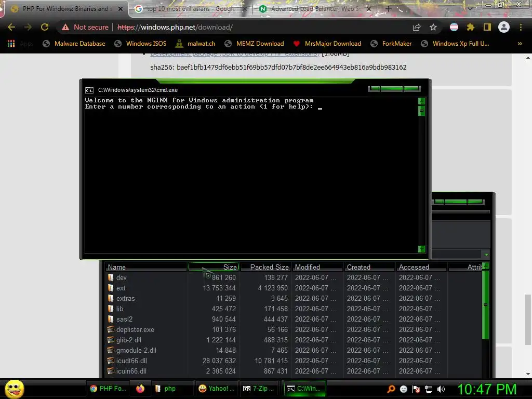Select the lib folder in 7-Zip
This screenshot has height=399, width=532.
pyautogui.click(x=120, y=309)
